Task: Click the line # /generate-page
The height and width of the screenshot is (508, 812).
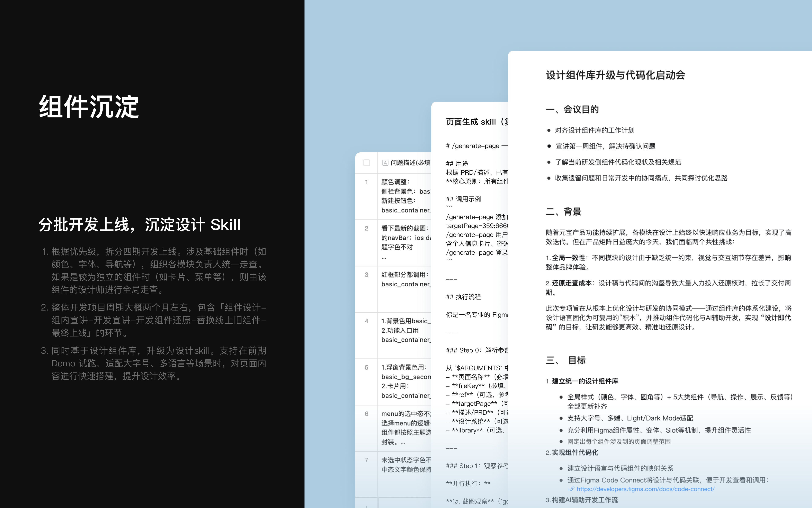Action: pos(477,146)
